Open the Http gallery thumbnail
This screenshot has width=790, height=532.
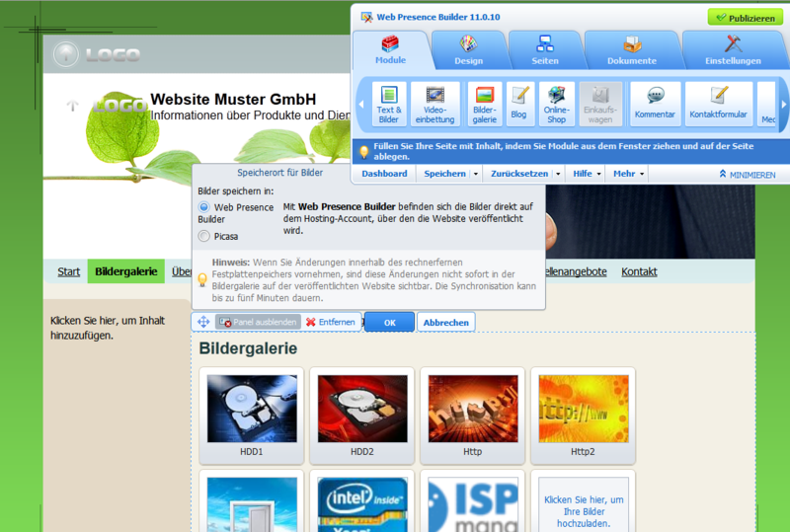pyautogui.click(x=473, y=409)
